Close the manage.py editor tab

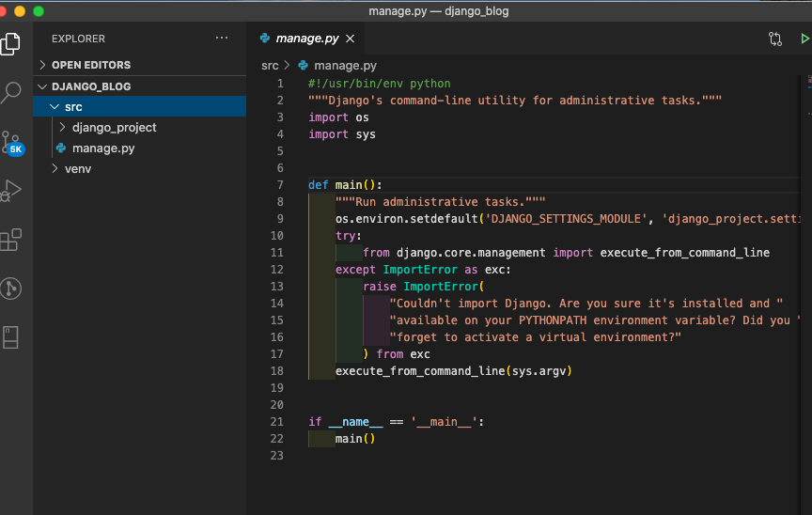pos(351,39)
